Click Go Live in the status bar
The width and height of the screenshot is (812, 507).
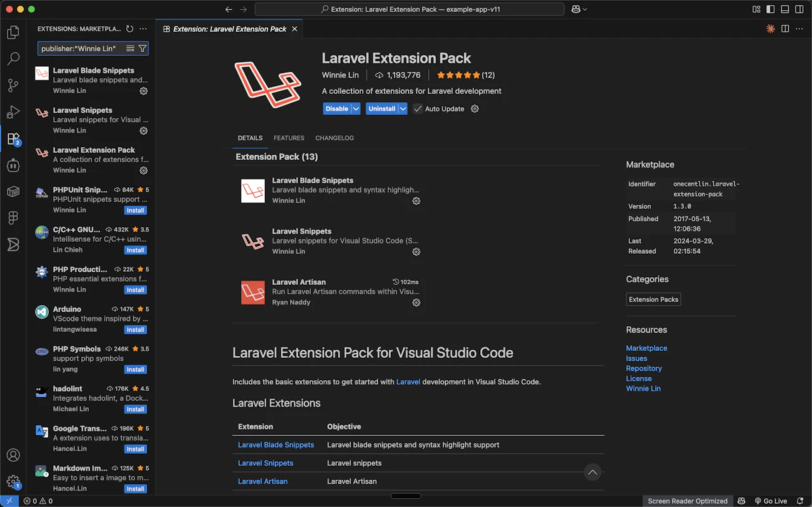(770, 501)
